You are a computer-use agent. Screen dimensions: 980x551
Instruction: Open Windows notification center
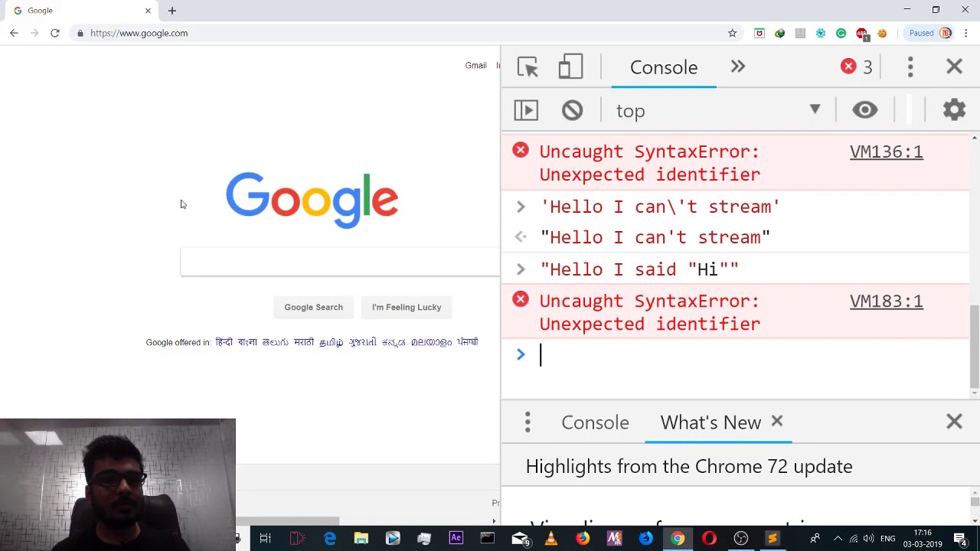[960, 538]
